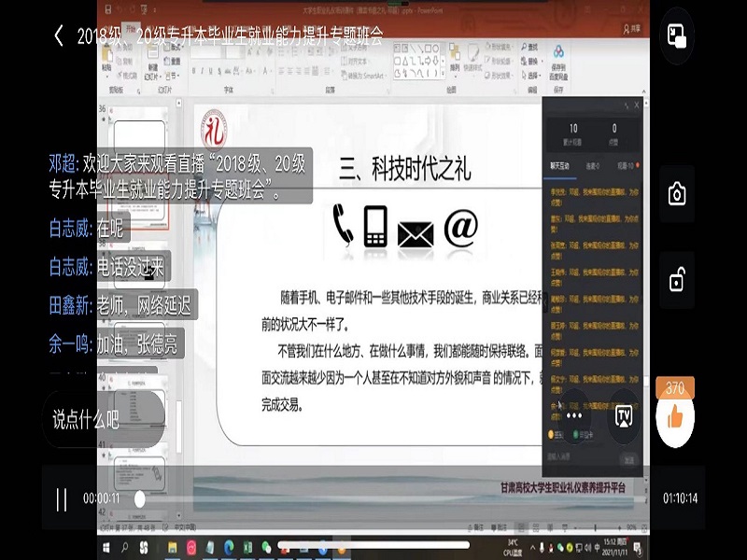Tap the thumbs-up like button

tap(674, 416)
